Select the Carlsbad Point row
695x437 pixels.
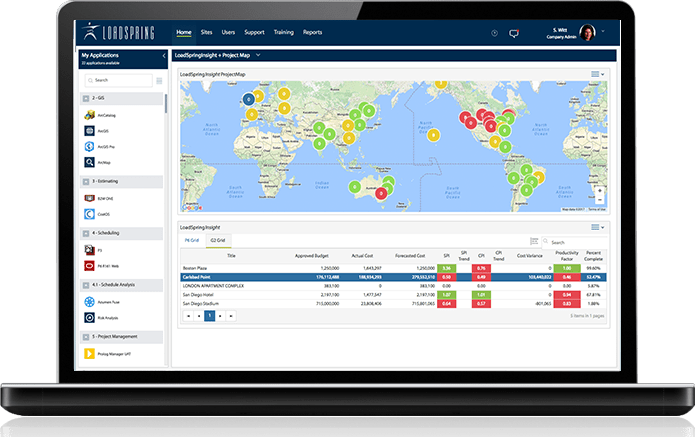tap(393, 277)
